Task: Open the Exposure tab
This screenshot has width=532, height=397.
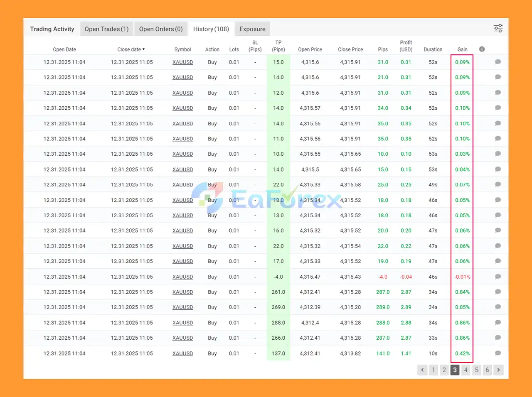Action: tap(252, 29)
